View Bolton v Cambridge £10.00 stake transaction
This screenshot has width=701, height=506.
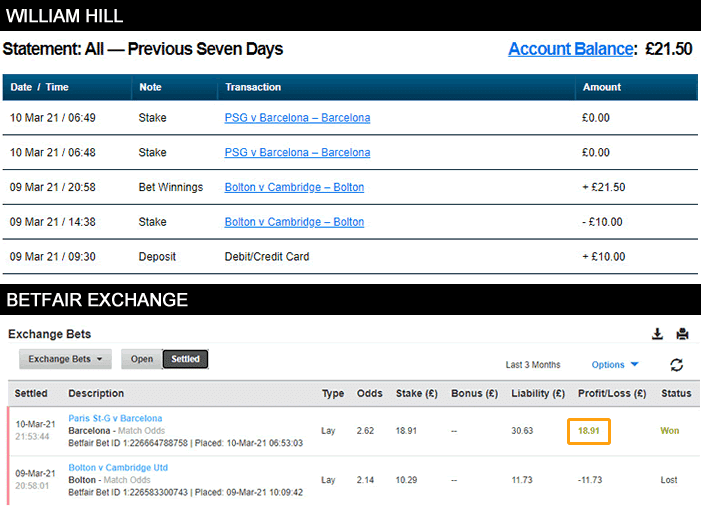[294, 222]
